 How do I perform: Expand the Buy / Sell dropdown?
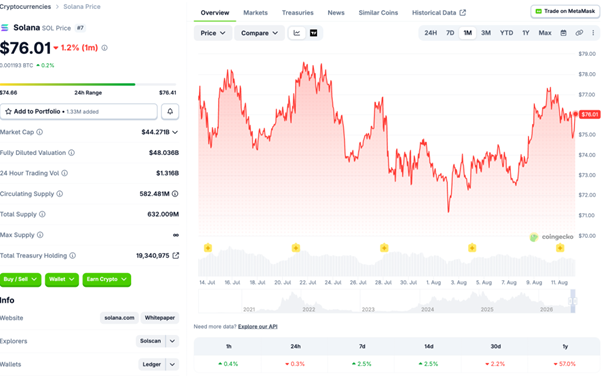pos(20,280)
